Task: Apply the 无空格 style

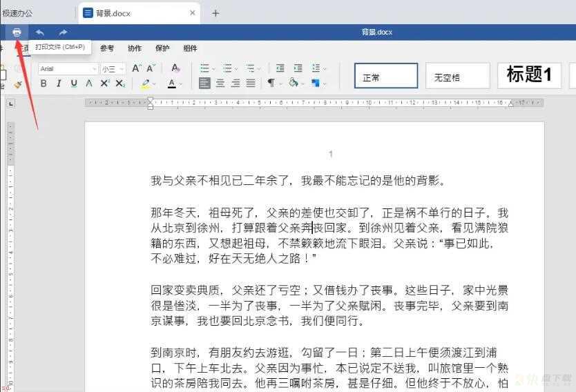Action: coord(458,76)
